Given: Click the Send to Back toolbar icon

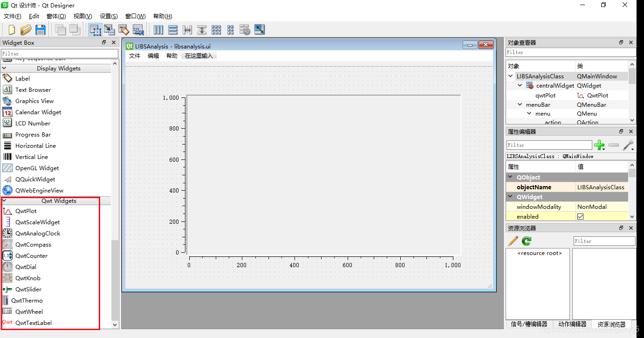Looking at the screenshot, I should pyautogui.click(x=61, y=30).
